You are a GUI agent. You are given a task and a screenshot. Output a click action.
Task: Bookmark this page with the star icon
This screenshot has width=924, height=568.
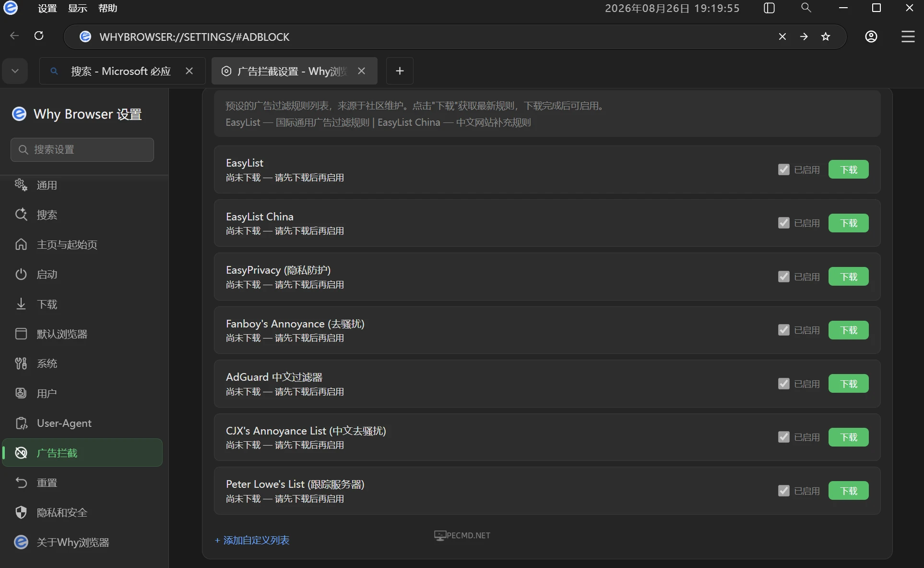(826, 36)
